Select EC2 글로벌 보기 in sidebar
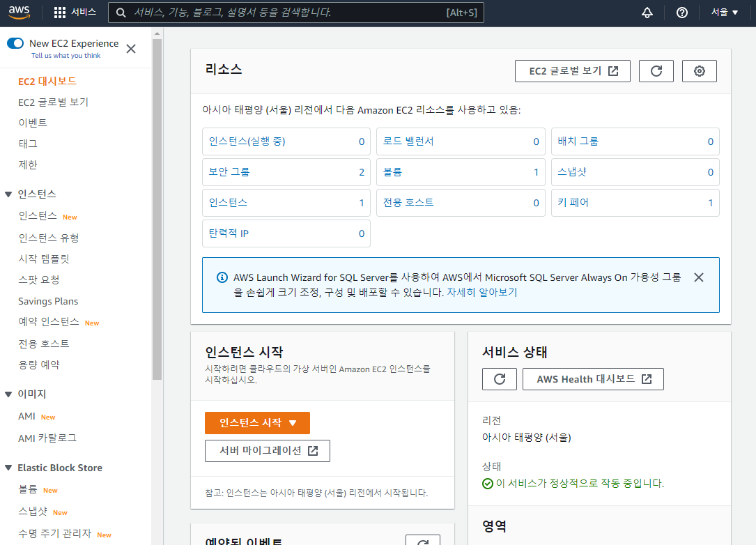The height and width of the screenshot is (545, 756). click(x=54, y=102)
